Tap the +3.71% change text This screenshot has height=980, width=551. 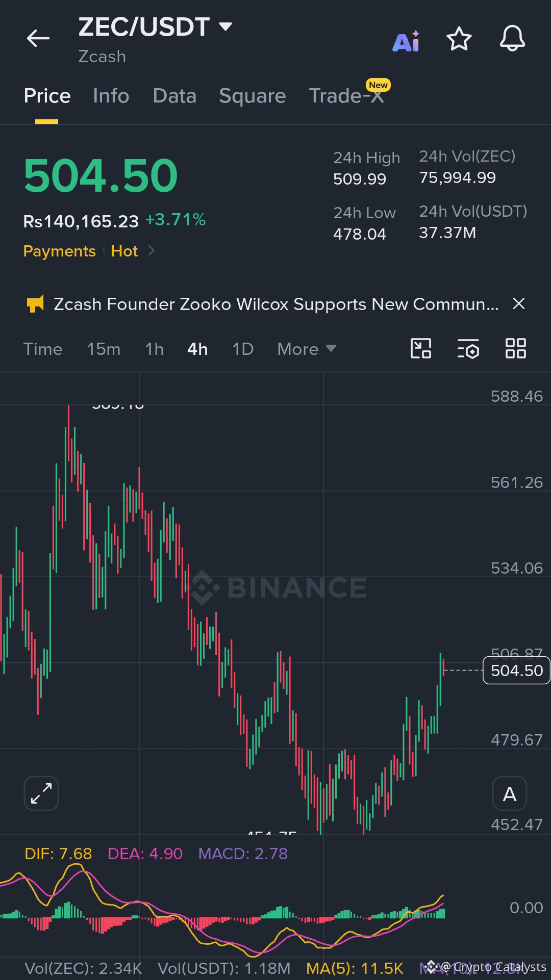tap(176, 220)
